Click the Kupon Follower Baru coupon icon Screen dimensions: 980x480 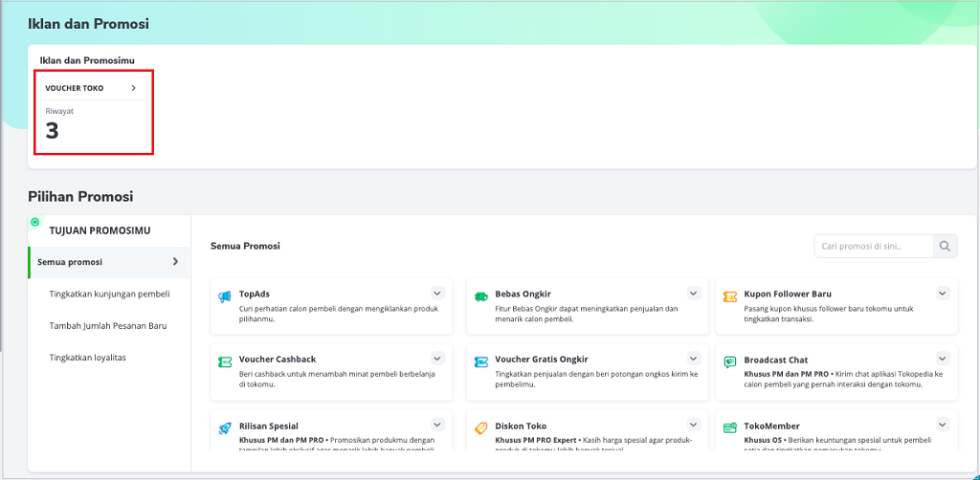(x=730, y=297)
